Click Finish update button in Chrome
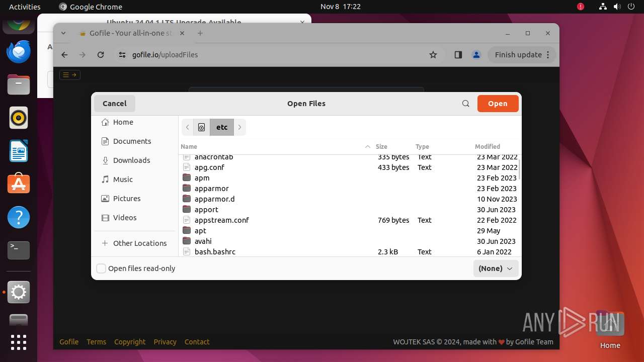644x362 pixels. [x=522, y=55]
